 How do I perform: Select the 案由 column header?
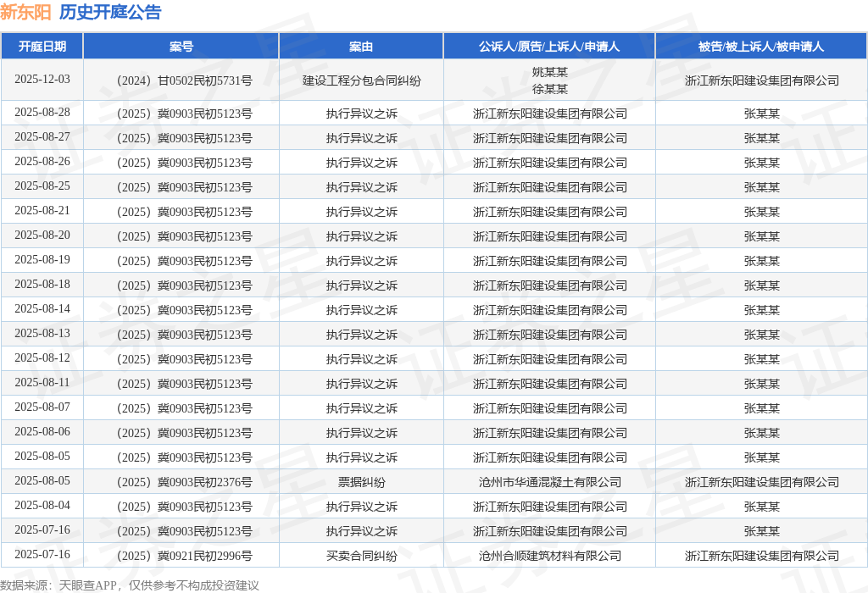pyautogui.click(x=361, y=47)
